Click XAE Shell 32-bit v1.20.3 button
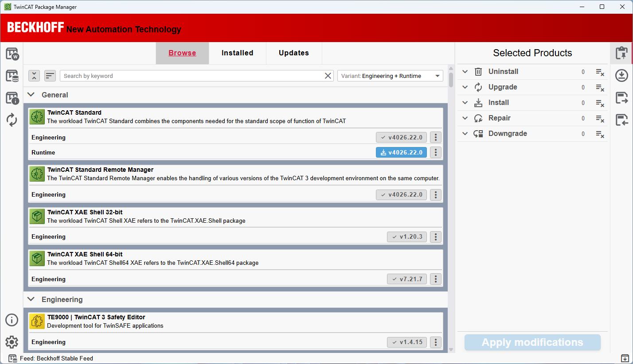The image size is (633, 364). coord(407,237)
